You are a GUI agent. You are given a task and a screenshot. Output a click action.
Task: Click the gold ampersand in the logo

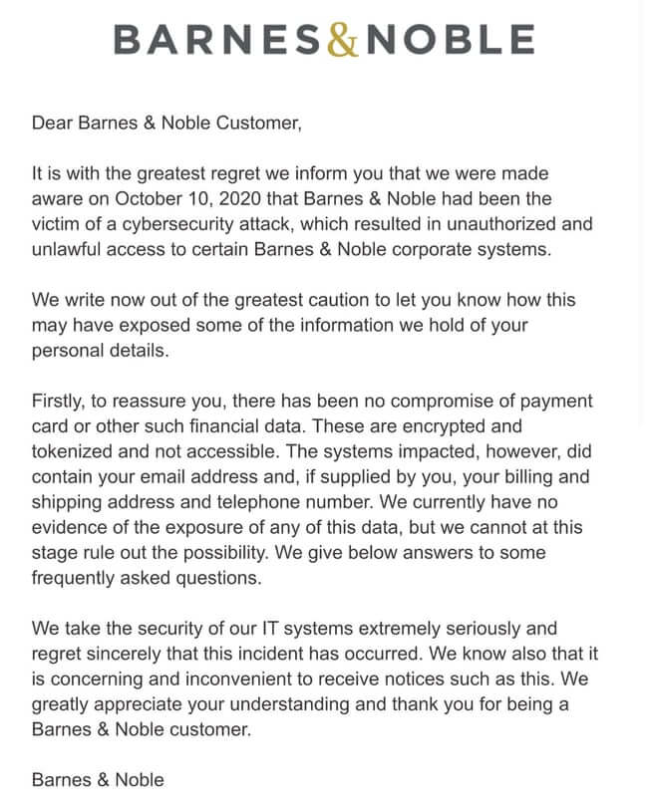pyautogui.click(x=342, y=39)
